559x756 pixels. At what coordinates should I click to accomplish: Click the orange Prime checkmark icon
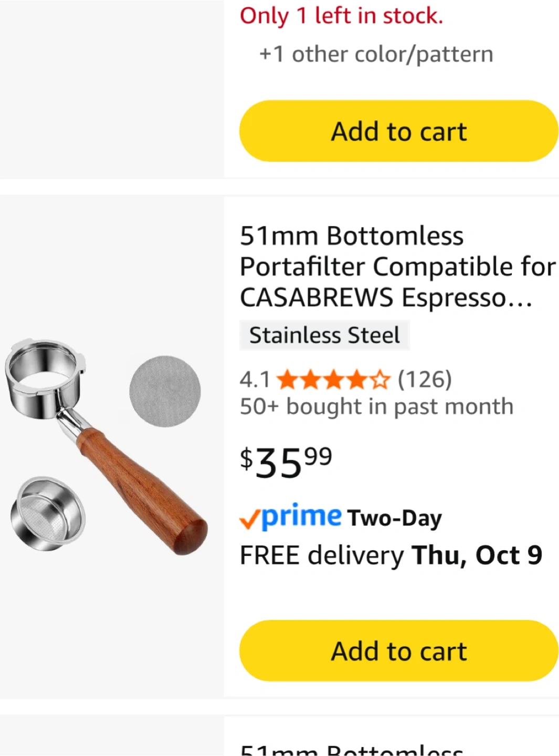click(249, 520)
